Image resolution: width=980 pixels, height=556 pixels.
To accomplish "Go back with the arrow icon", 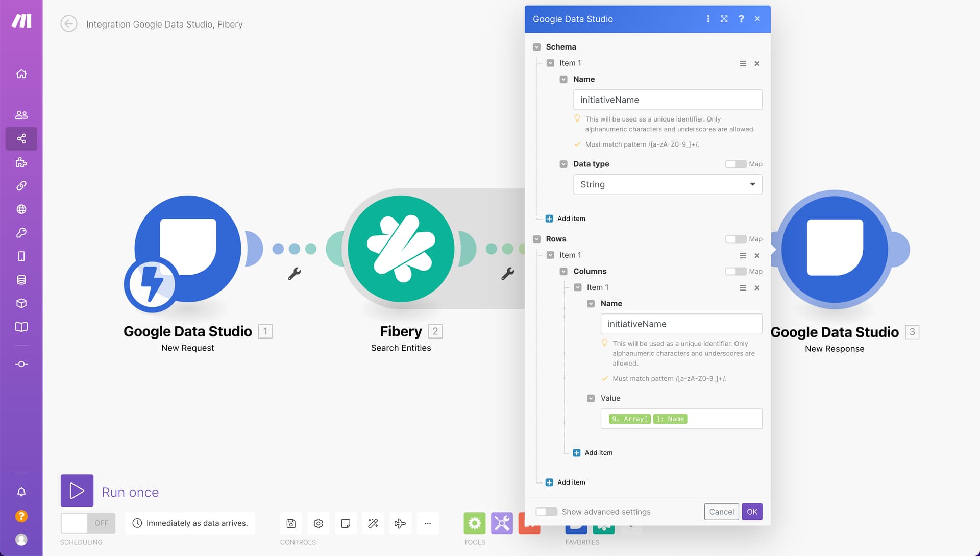I will click(69, 23).
